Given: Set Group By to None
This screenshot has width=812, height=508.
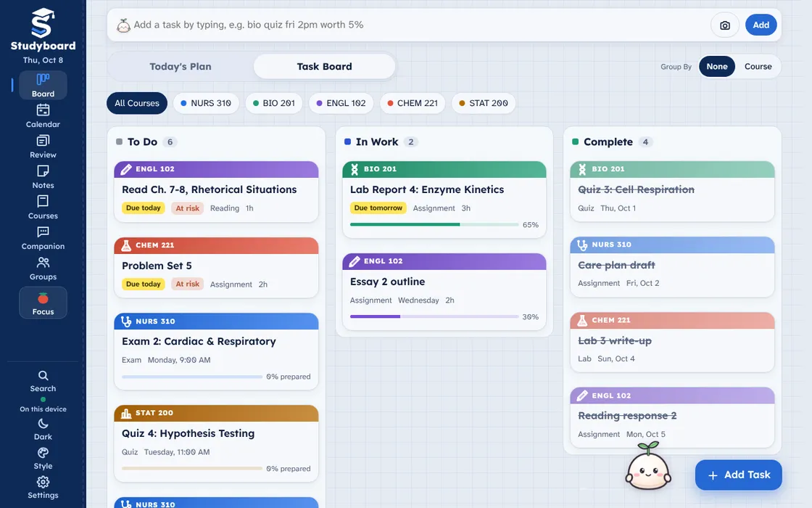Looking at the screenshot, I should 717,66.
